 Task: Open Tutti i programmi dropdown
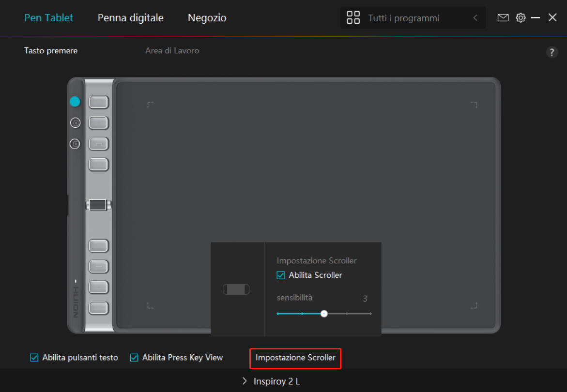pos(413,18)
